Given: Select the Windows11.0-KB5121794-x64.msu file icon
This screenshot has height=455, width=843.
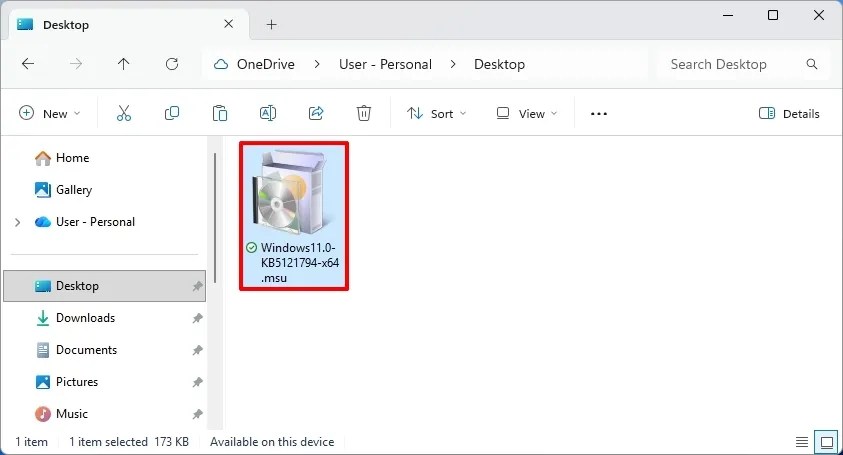Looking at the screenshot, I should tap(291, 193).
